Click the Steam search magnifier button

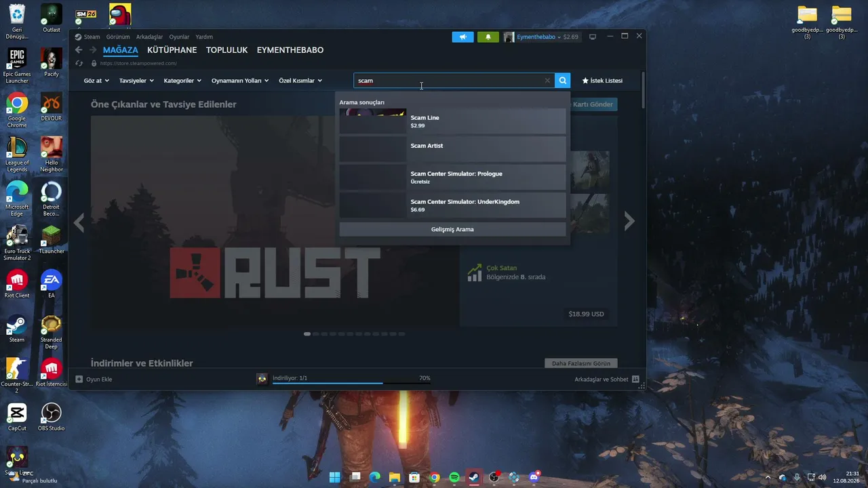562,81
